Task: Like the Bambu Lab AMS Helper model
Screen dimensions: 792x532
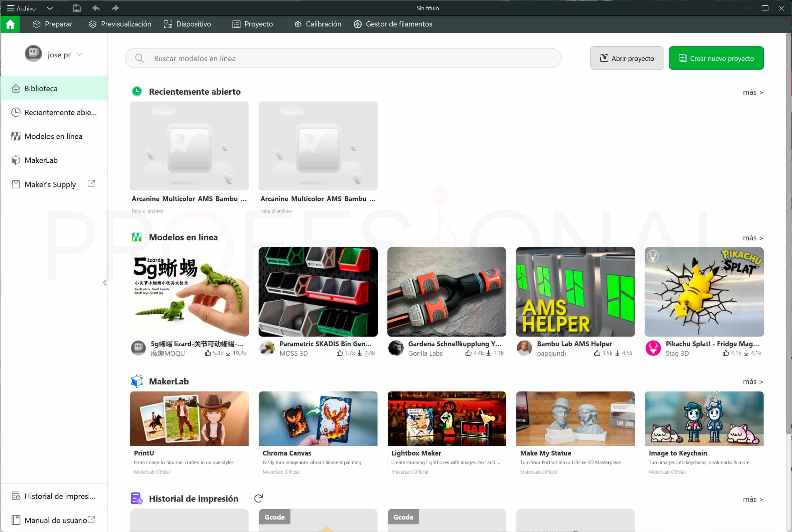Action: pyautogui.click(x=597, y=353)
